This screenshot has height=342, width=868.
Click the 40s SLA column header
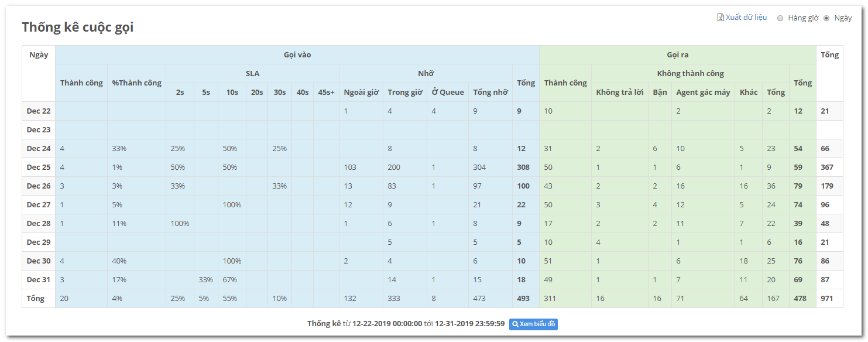pyautogui.click(x=303, y=93)
